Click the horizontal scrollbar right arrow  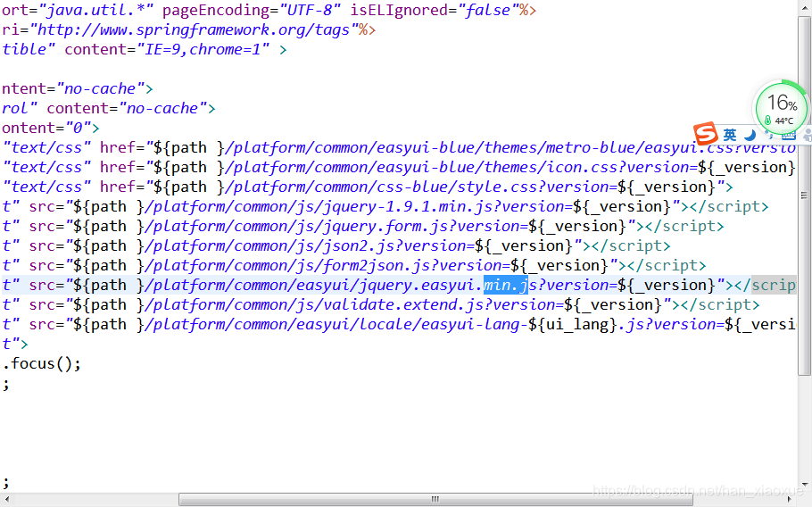(791, 499)
